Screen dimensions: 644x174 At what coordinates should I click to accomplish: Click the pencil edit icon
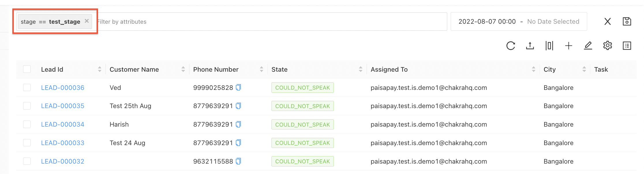point(588,46)
